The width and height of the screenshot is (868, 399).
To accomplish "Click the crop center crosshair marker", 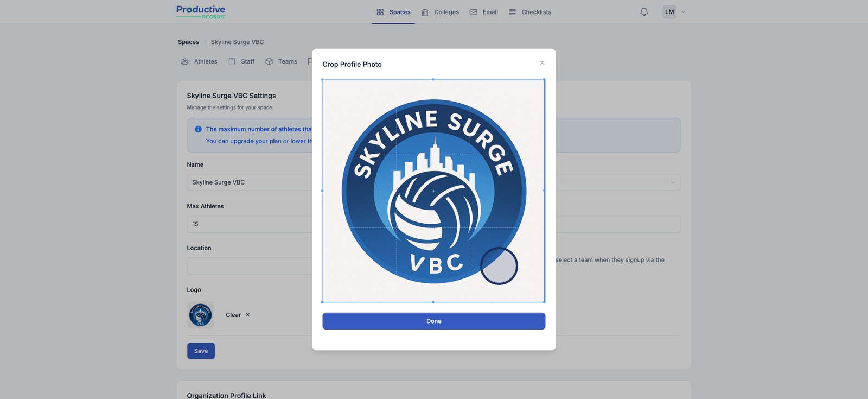I will tap(433, 191).
